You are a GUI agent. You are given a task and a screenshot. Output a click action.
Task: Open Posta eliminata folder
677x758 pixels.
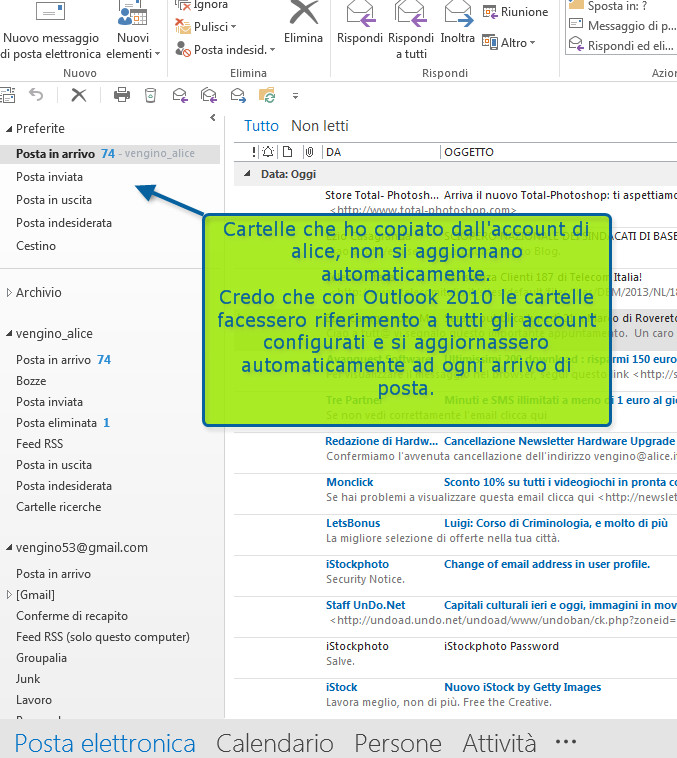tap(62, 423)
